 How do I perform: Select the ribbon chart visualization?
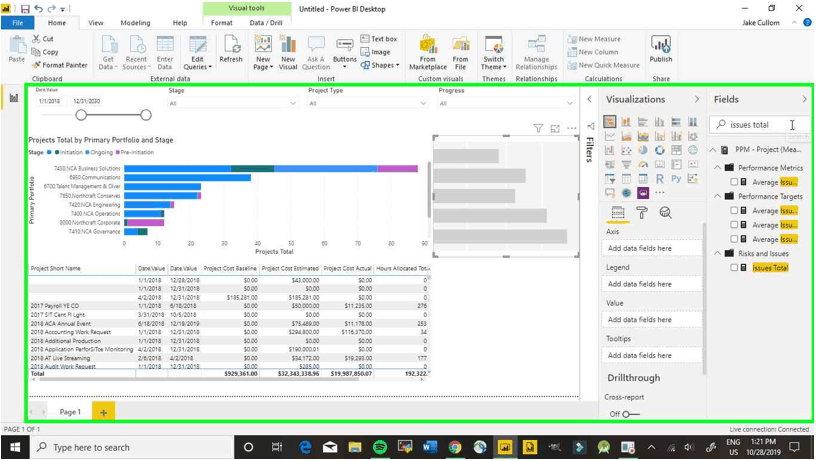coord(693,136)
